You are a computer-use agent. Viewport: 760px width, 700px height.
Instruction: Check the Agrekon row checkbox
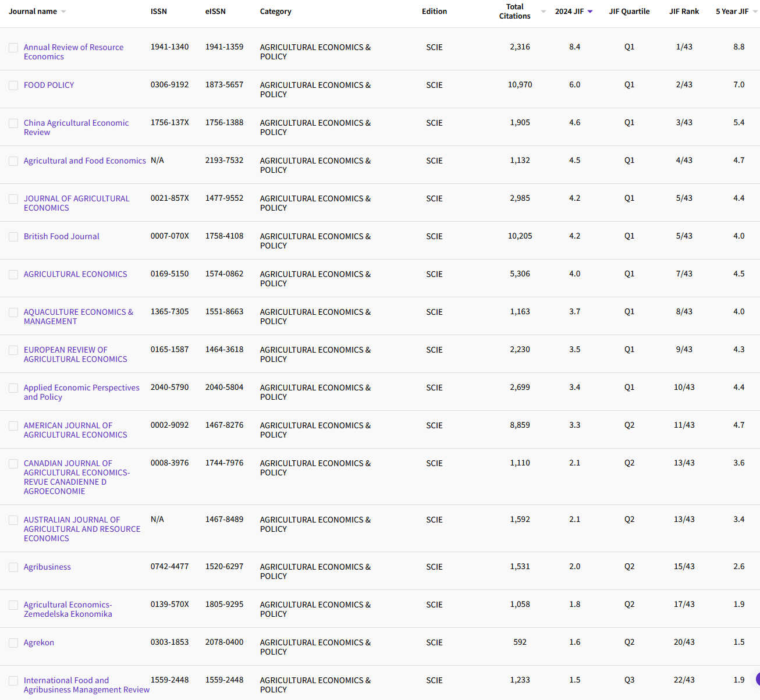pyautogui.click(x=13, y=643)
